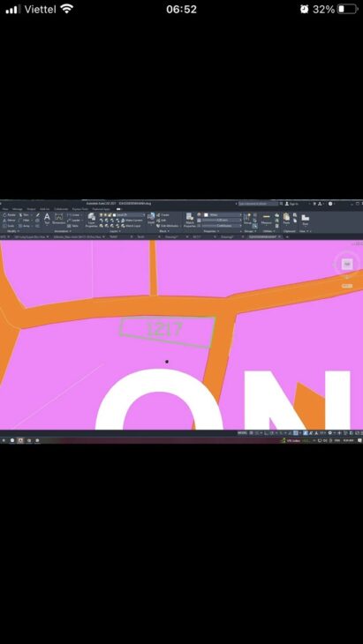Click the Paste clipboard icon
363x644 pixels.
click(286, 219)
